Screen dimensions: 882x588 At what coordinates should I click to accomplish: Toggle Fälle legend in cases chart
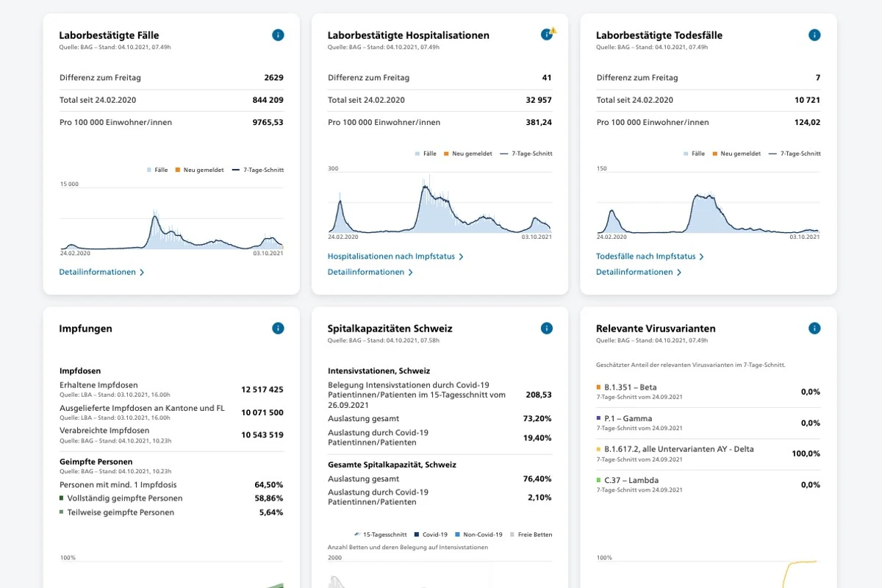coord(157,170)
